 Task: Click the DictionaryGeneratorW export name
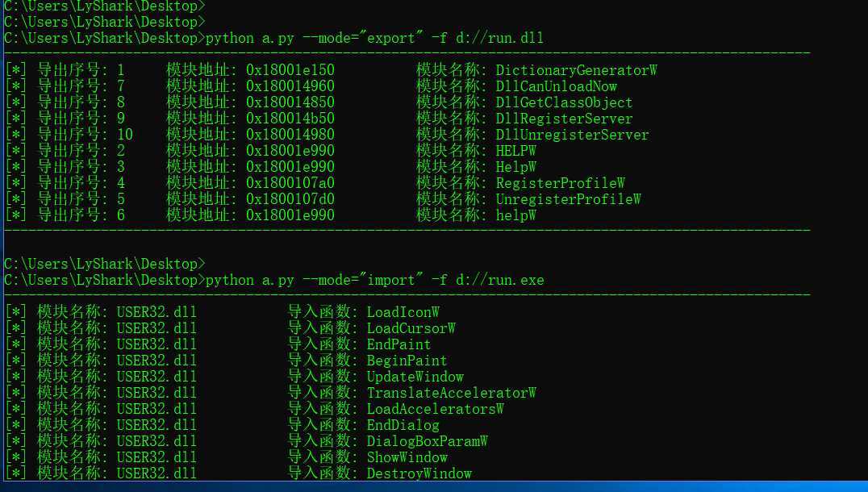tap(576, 70)
